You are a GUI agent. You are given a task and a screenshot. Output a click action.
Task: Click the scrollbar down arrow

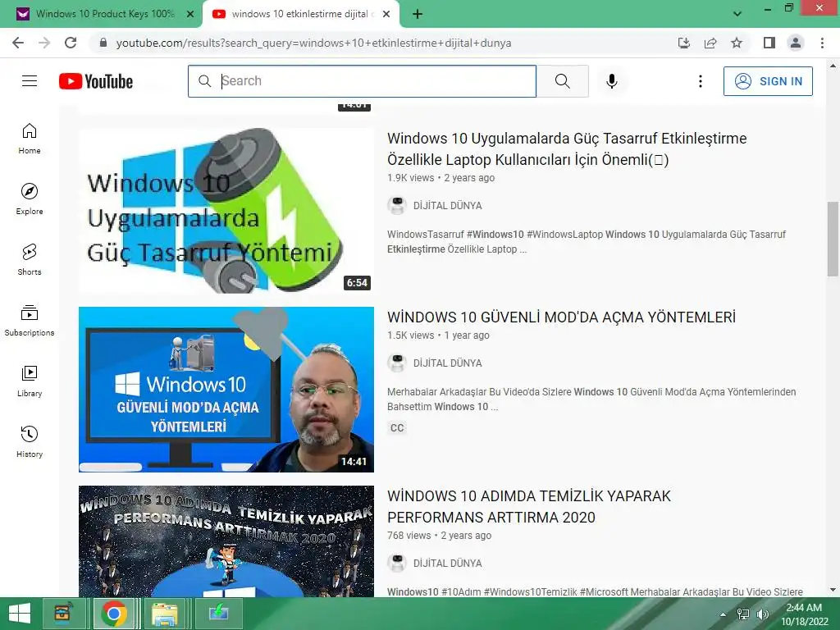pos(833,590)
